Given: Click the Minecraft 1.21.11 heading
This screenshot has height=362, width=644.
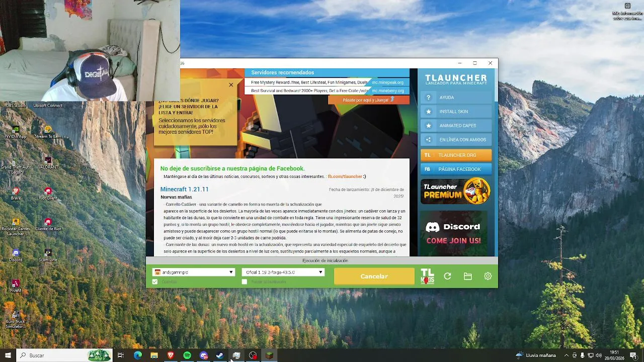Looking at the screenshot, I should point(184,189).
